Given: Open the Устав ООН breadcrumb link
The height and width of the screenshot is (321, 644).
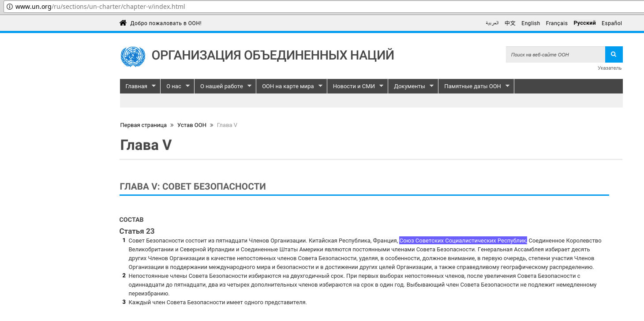Looking at the screenshot, I should (192, 125).
